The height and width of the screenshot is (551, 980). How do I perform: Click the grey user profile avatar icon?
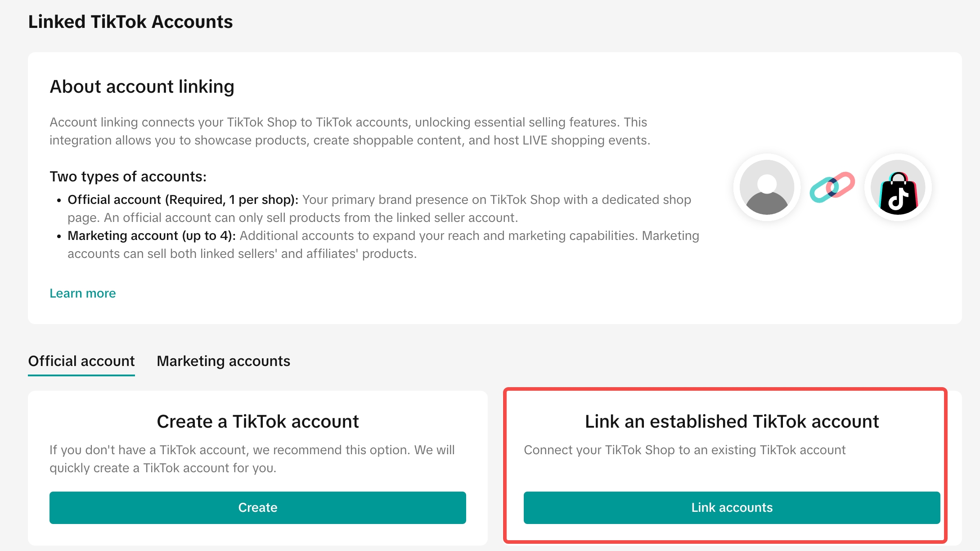coord(767,187)
